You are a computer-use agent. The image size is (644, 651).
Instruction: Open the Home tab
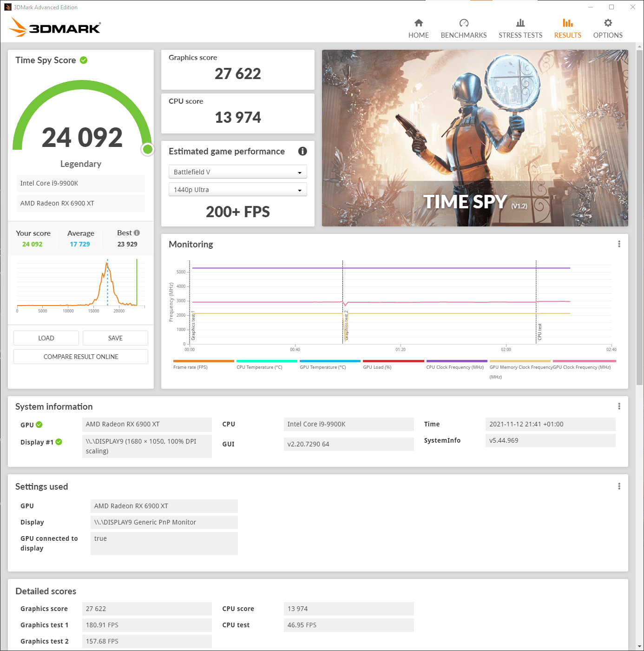point(418,29)
